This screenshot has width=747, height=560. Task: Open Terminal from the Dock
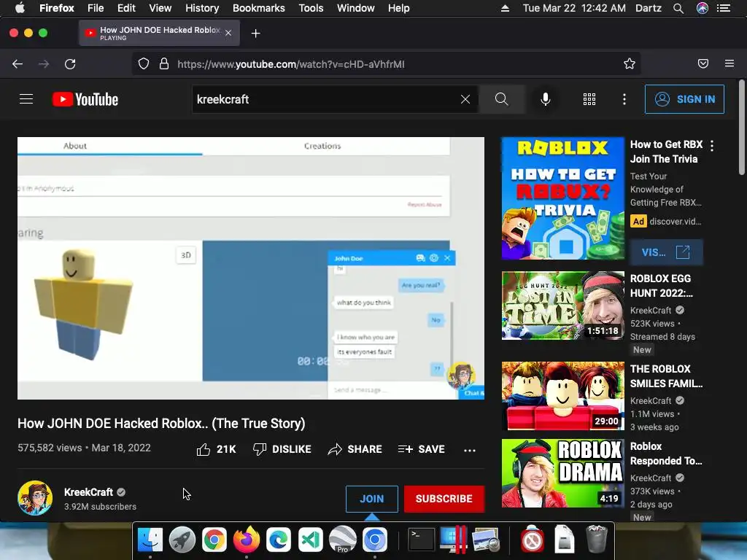(x=422, y=540)
